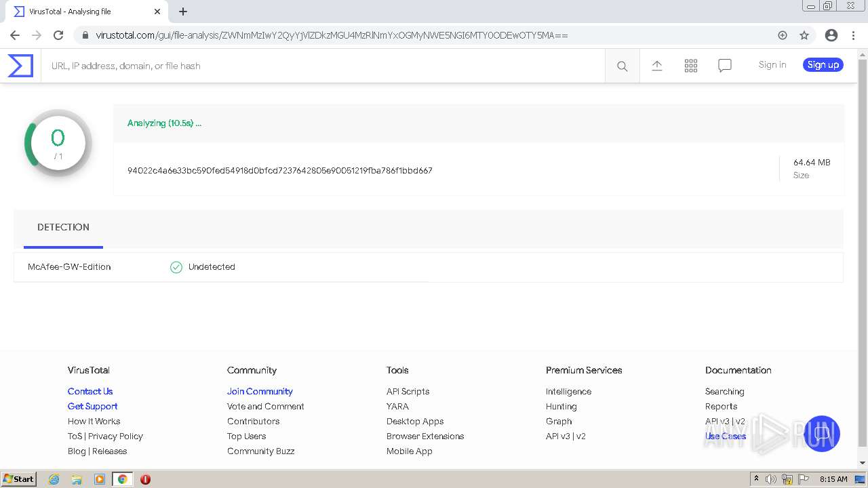
Task: Click the Undetected green check icon
Action: click(x=176, y=267)
